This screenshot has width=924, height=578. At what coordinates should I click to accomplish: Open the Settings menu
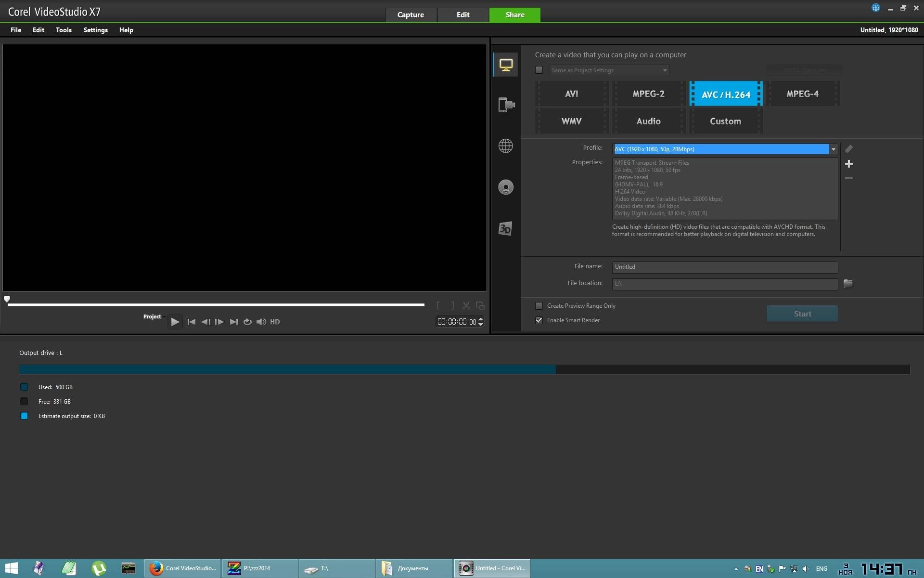pyautogui.click(x=95, y=30)
